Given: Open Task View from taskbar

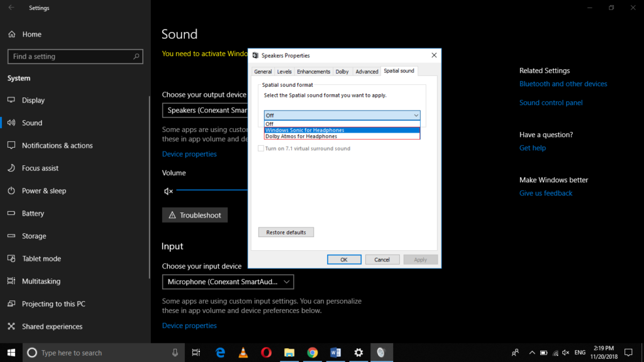Looking at the screenshot, I should (x=196, y=353).
